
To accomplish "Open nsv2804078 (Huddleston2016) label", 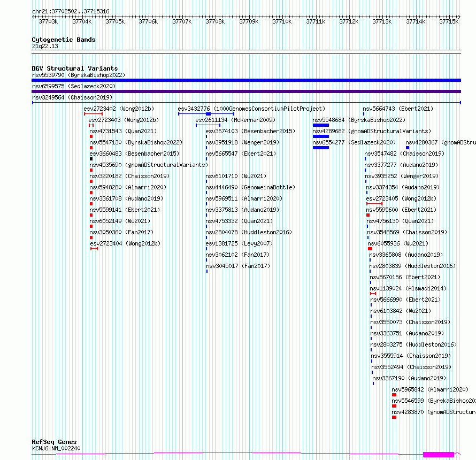I will point(249,232).
